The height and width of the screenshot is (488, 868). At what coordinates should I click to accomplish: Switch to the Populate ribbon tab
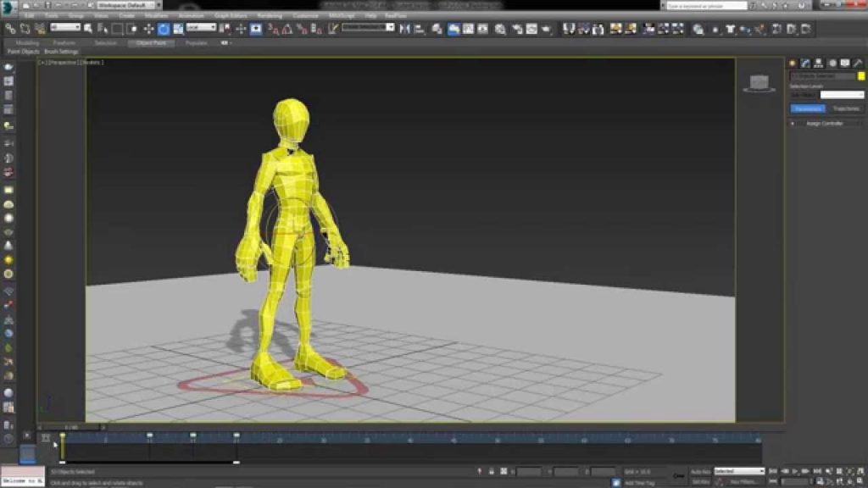point(195,42)
